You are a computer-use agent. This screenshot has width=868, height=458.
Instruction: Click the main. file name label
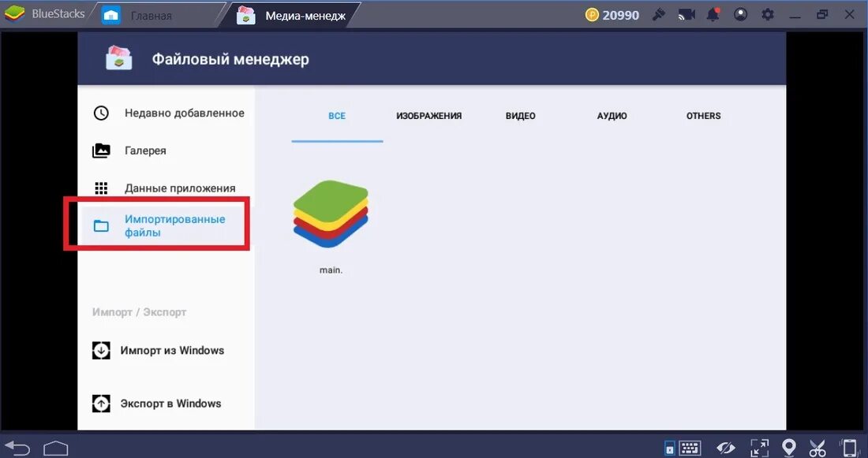click(331, 270)
